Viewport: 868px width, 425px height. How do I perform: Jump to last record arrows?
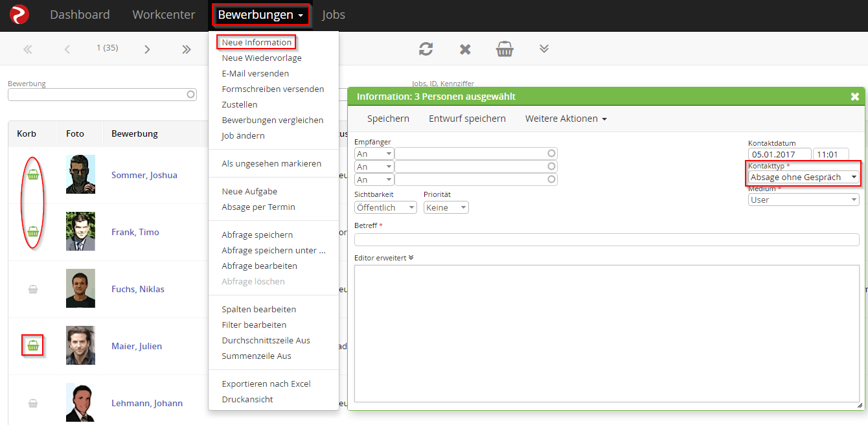(x=187, y=49)
